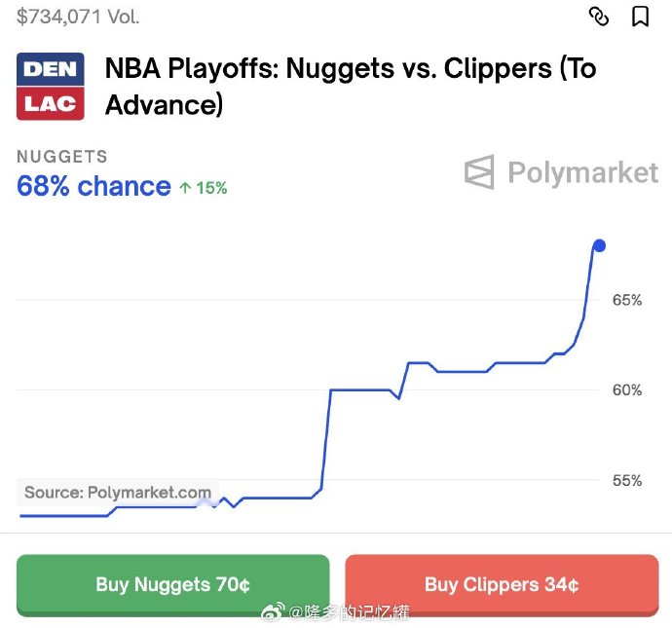This screenshot has height=628, width=672.
Task: Click the 60% axis label
Action: pyautogui.click(x=626, y=390)
